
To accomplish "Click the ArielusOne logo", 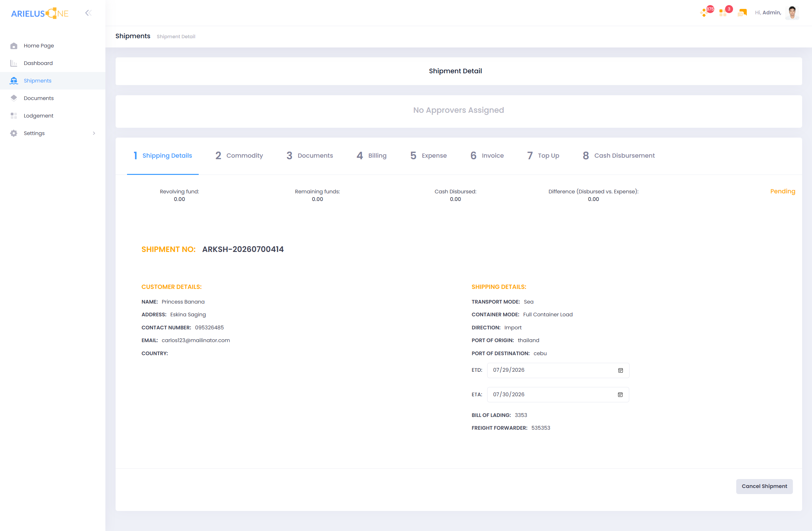I will click(39, 13).
